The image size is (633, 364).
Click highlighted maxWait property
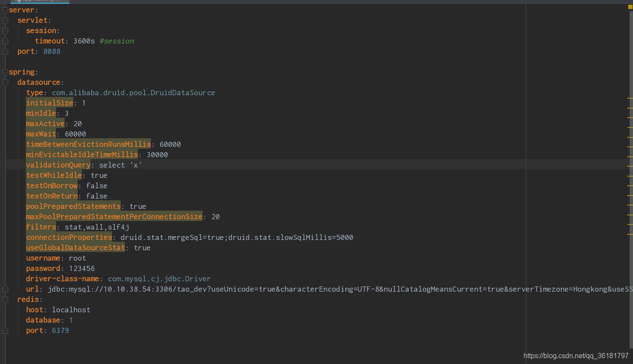[x=41, y=134]
